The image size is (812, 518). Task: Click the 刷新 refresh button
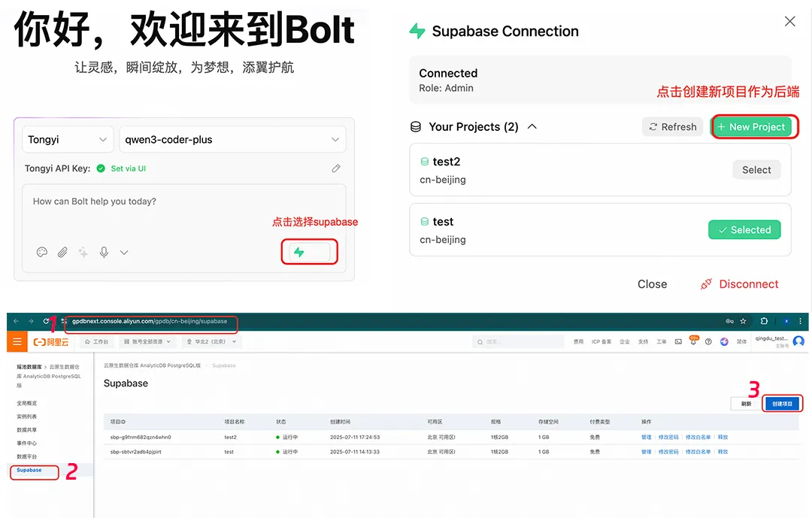pyautogui.click(x=746, y=404)
